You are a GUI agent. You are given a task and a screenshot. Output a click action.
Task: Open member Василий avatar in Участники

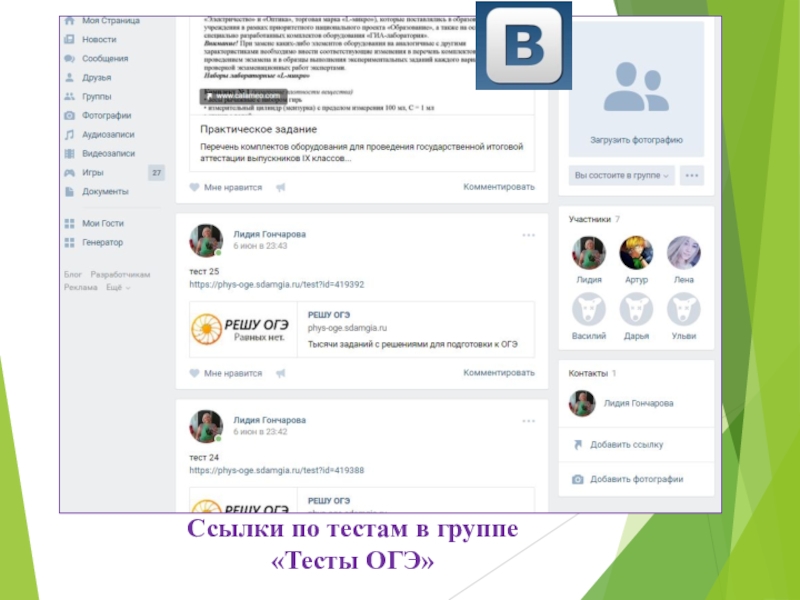(589, 309)
